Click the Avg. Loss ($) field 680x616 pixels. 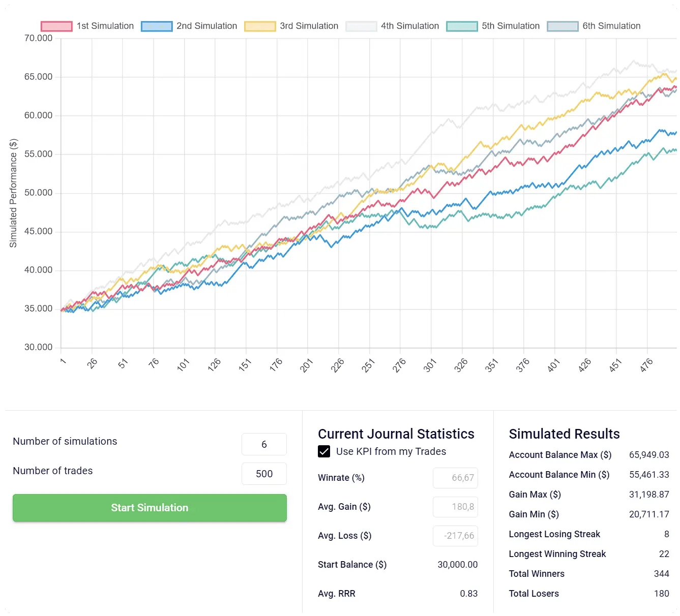(x=455, y=536)
